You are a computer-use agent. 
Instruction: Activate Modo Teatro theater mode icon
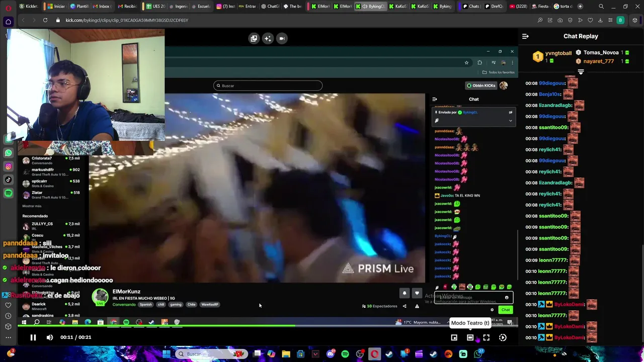pyautogui.click(x=470, y=337)
